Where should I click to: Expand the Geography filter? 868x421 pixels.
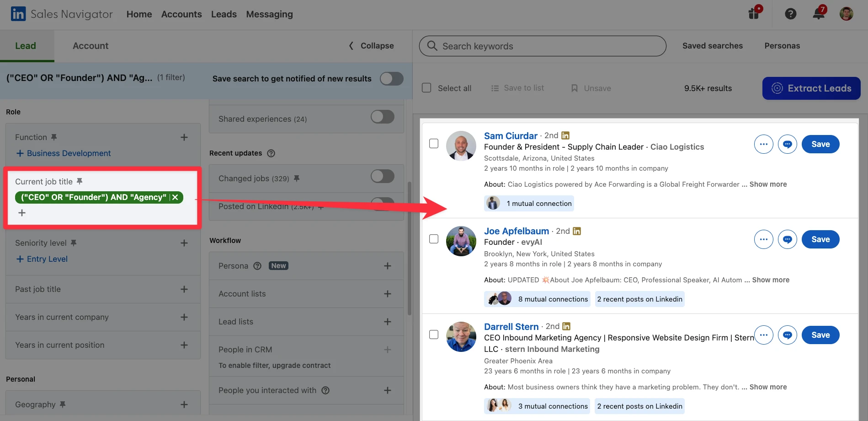184,405
